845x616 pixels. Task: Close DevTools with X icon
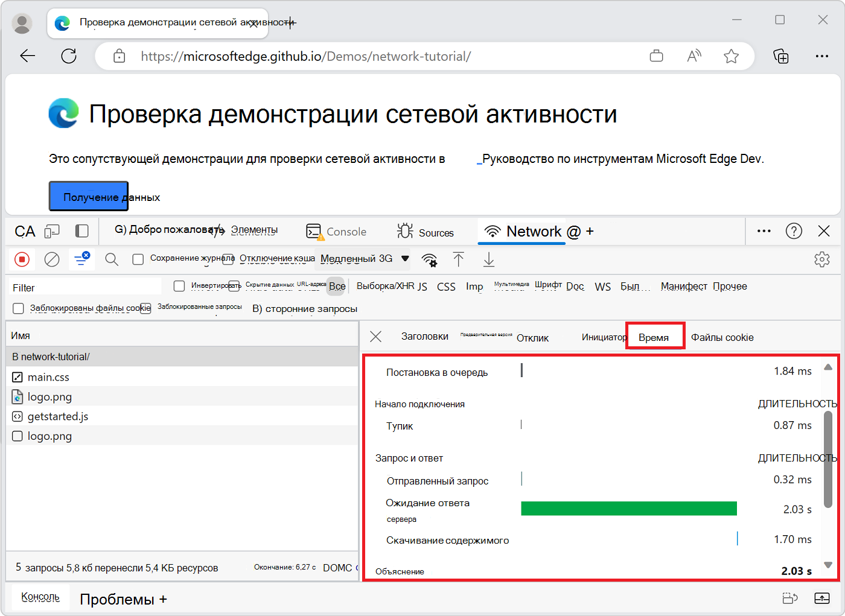(824, 231)
